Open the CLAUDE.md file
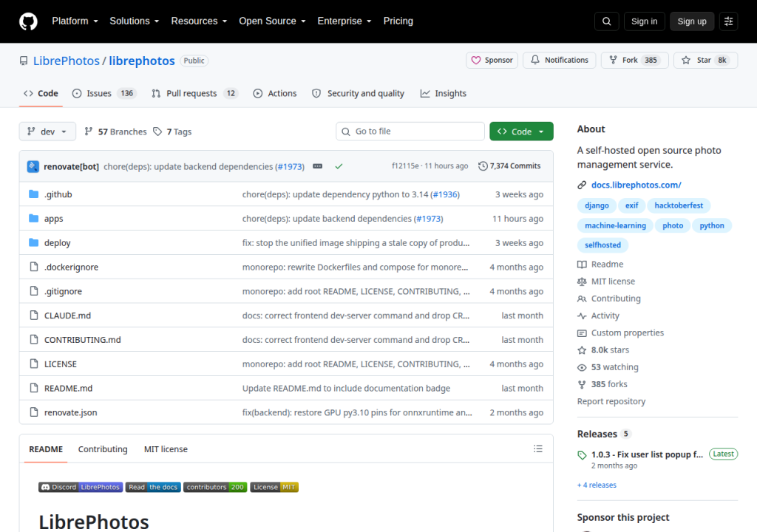The width and height of the screenshot is (757, 532). coord(67,316)
